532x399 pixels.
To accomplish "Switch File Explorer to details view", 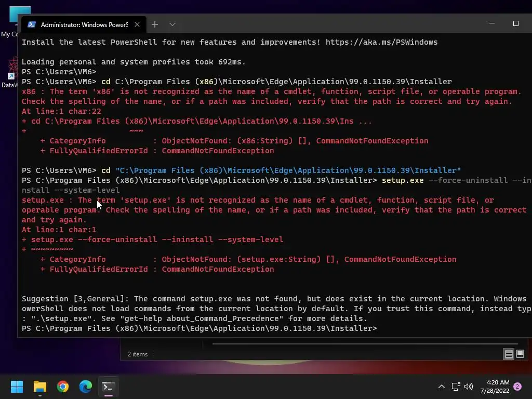I will [509, 354].
